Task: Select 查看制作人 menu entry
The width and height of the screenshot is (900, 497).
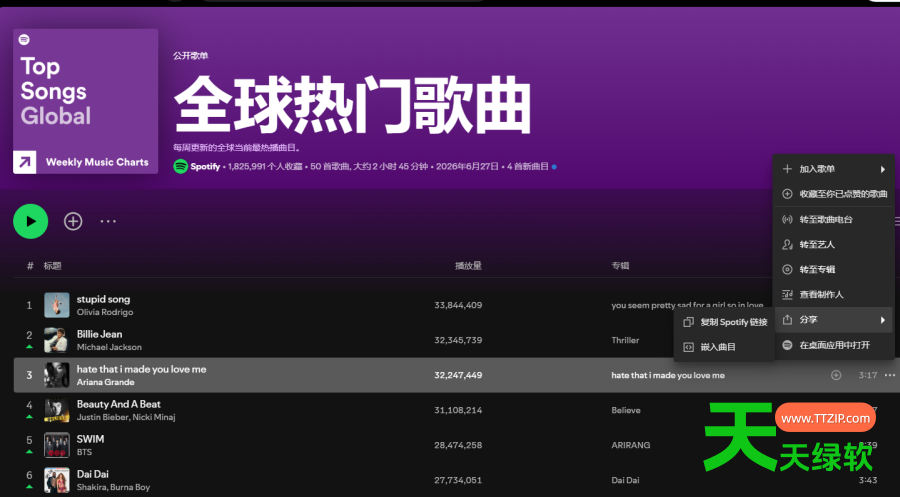Action: [833, 294]
